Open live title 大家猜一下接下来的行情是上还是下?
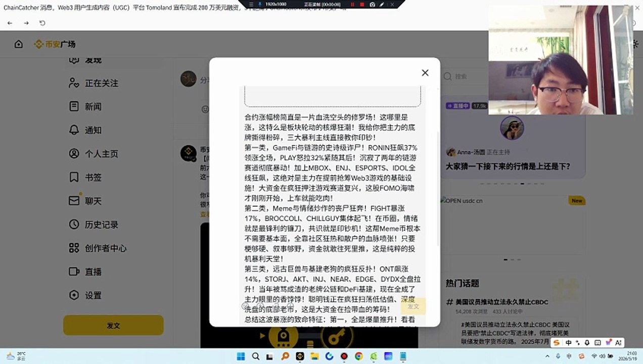This screenshot has height=364, width=643. pyautogui.click(x=508, y=166)
